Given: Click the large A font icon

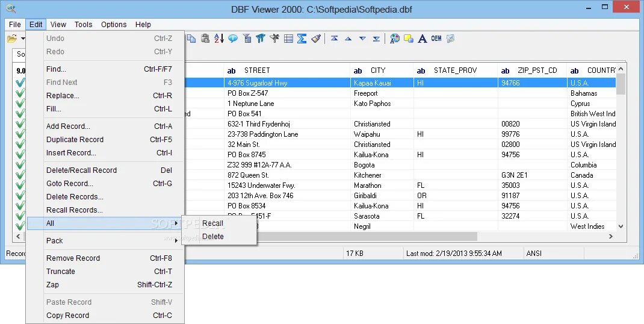Looking at the screenshot, I should click(x=423, y=39).
